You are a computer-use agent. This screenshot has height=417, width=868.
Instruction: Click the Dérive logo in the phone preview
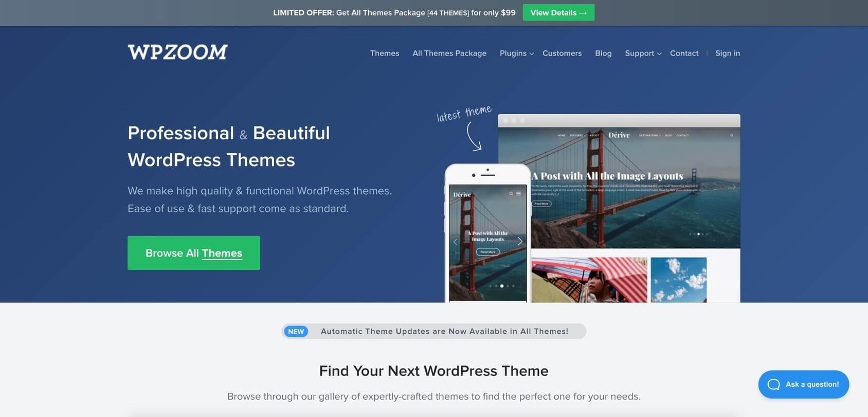tap(462, 194)
